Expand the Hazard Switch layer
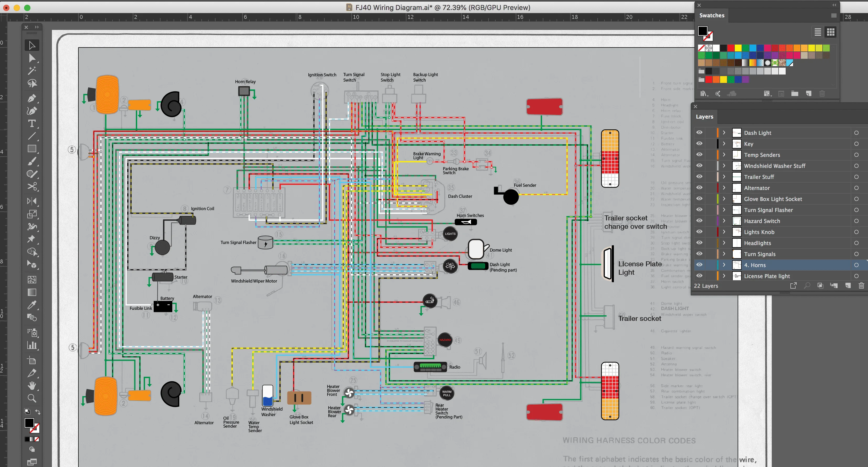868x467 pixels. [x=724, y=221]
